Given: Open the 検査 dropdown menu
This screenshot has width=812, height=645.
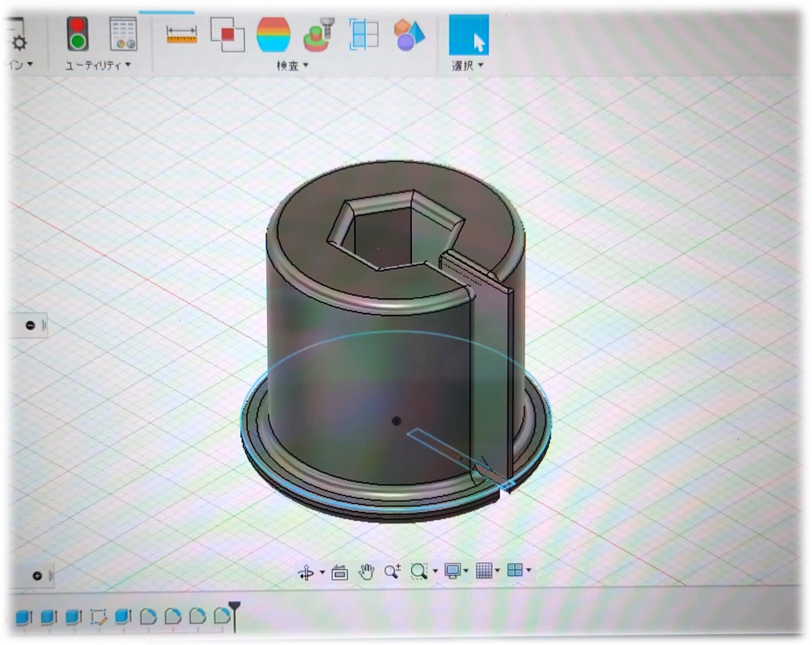Looking at the screenshot, I should point(293,66).
